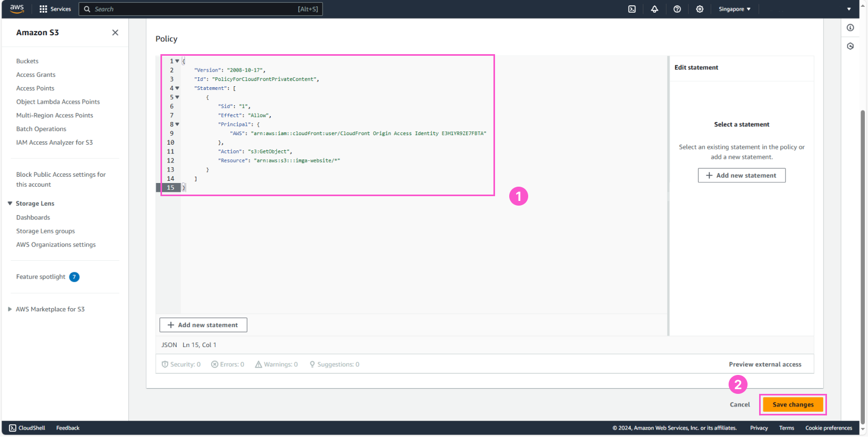Click the Feature spotlight 7 badge
This screenshot has width=868, height=437.
[74, 277]
